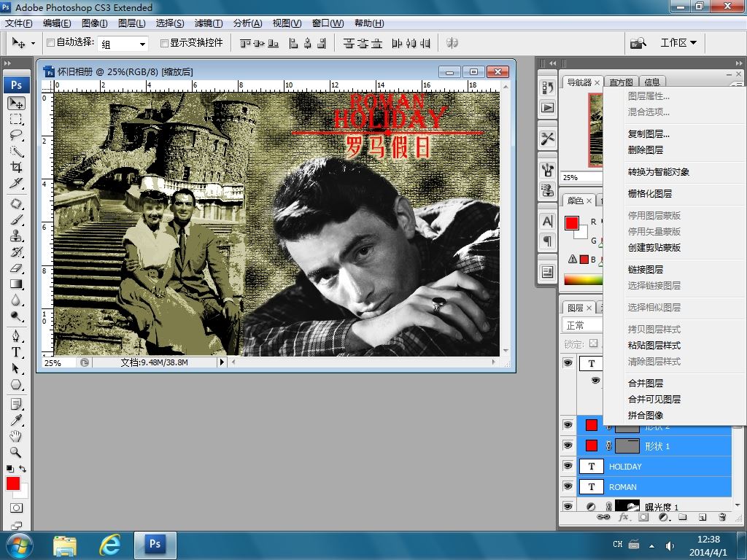Choose 栅格化图层 from context menu

(650, 194)
